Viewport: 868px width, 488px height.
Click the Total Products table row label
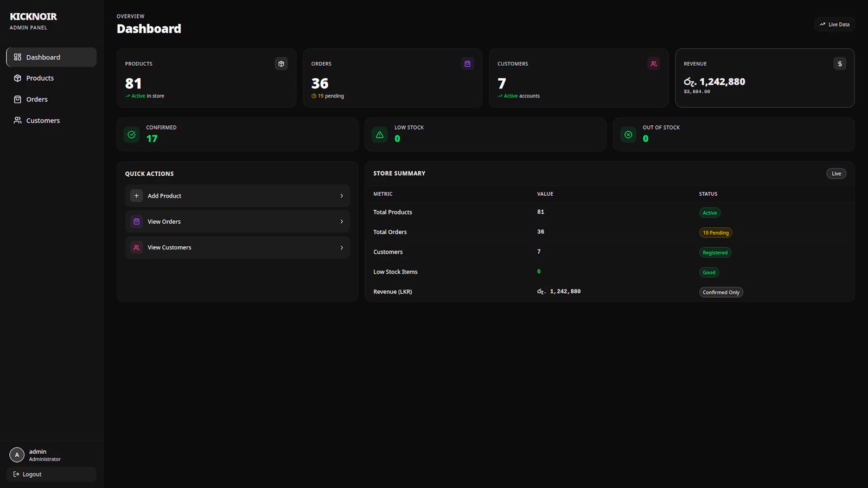[x=393, y=212]
